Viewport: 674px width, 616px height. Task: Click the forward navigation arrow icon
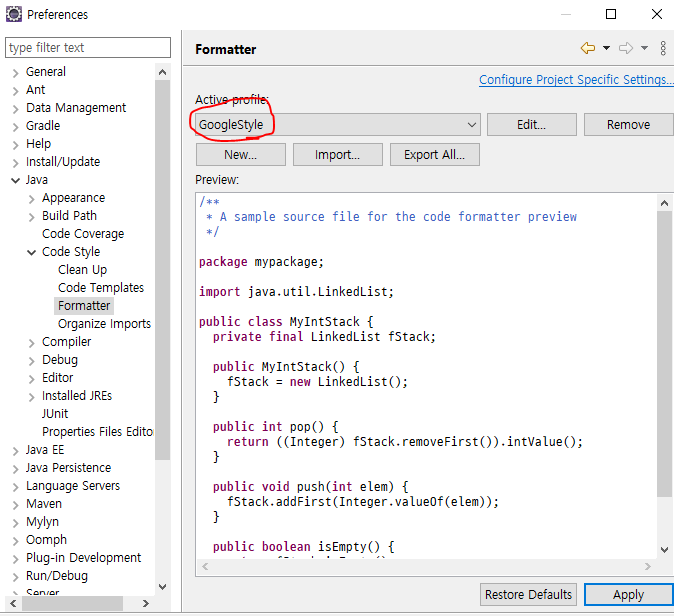pyautogui.click(x=626, y=48)
